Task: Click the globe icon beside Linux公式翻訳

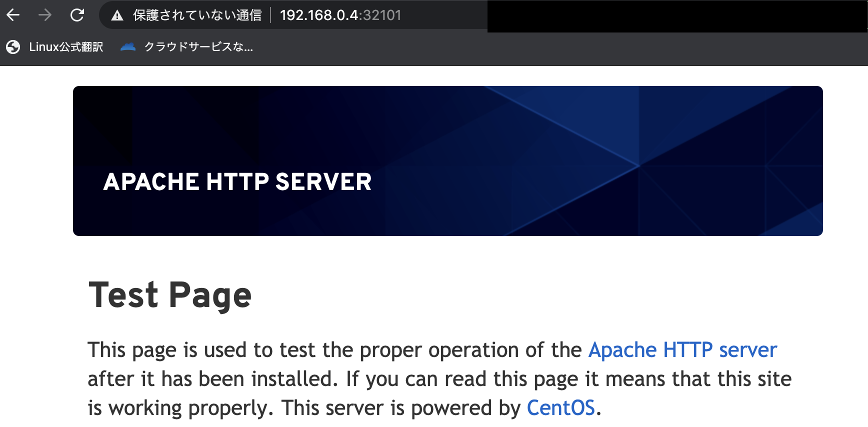Action: 13,47
